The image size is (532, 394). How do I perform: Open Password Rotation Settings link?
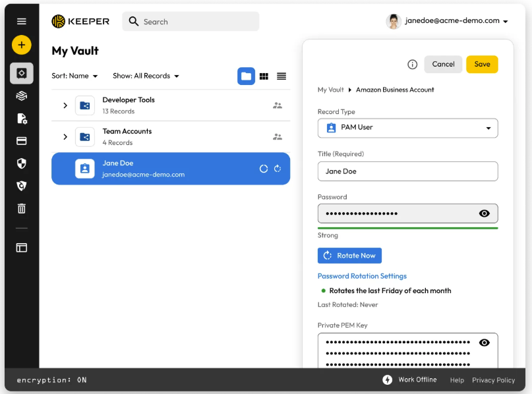[363, 275]
